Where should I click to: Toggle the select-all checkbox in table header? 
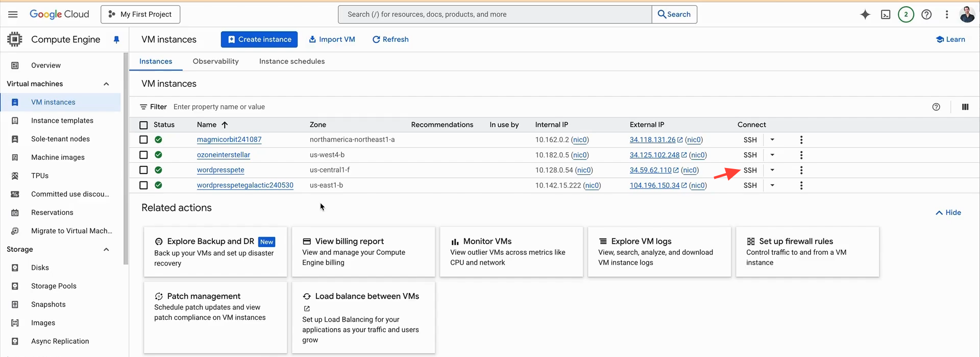click(x=143, y=125)
